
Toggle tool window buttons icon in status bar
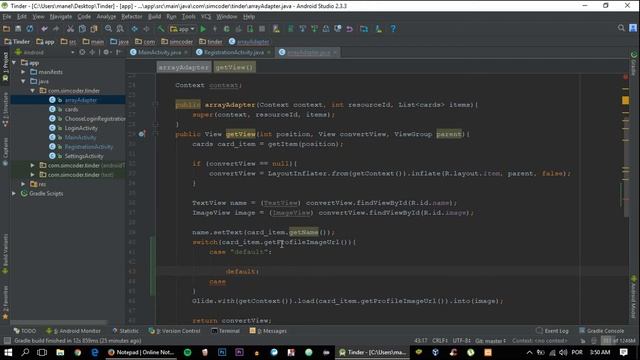7,340
